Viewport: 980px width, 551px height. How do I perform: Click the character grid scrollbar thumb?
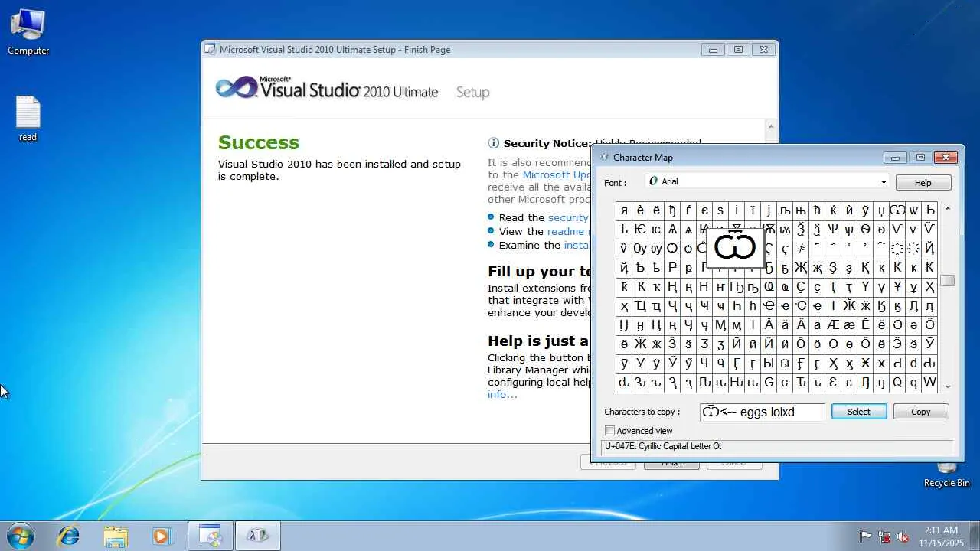pos(948,281)
